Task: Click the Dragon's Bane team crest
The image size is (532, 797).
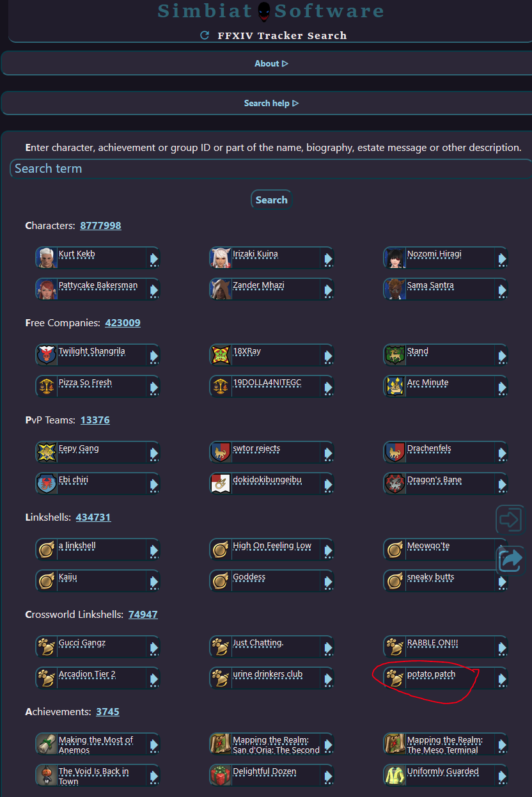Action: coord(395,484)
